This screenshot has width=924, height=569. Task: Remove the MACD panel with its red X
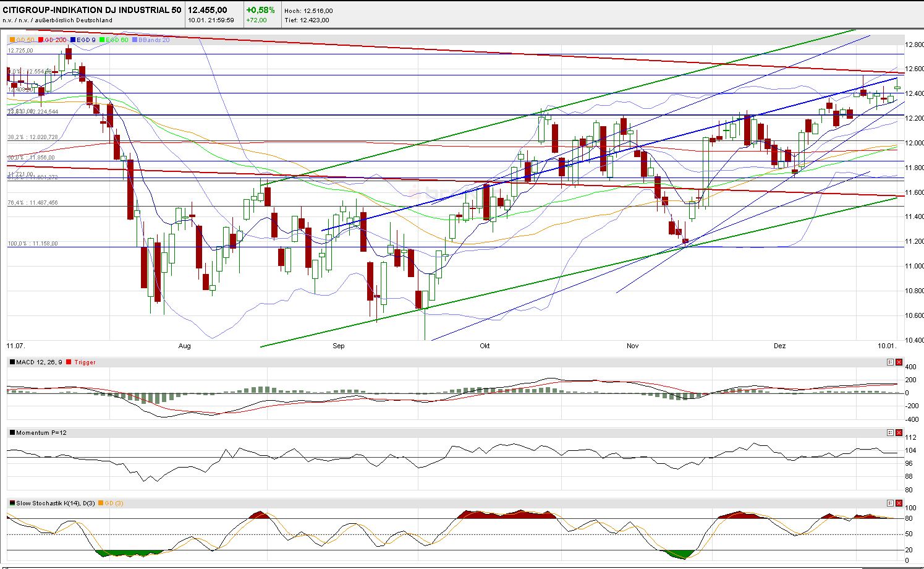pyautogui.click(x=899, y=362)
